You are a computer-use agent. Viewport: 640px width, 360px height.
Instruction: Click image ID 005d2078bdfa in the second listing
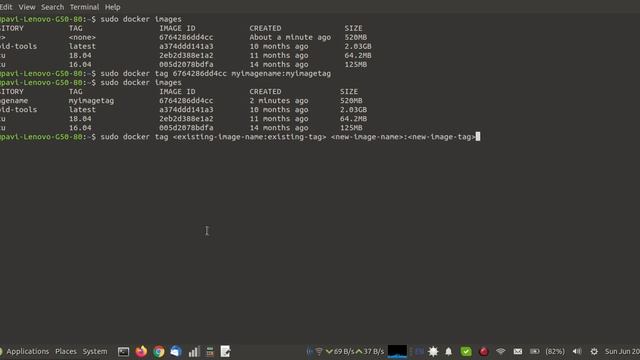[186, 128]
